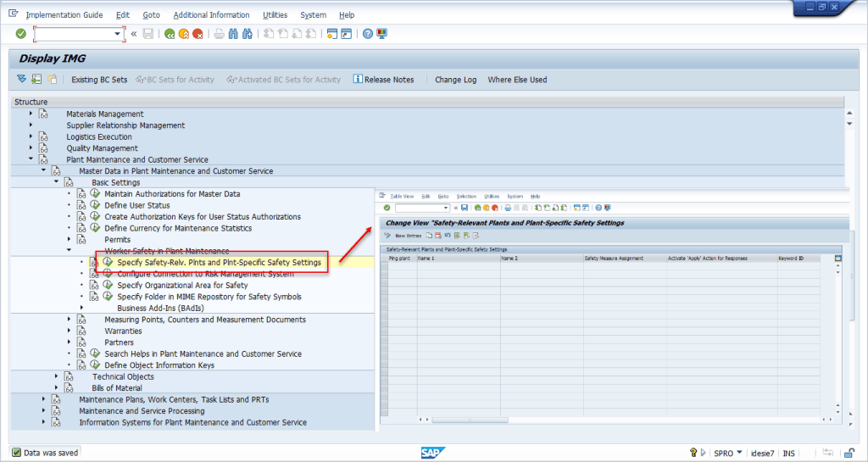Image resolution: width=868 pixels, height=462 pixels.
Task: Click the green Enter checkmark icon
Action: [21, 34]
